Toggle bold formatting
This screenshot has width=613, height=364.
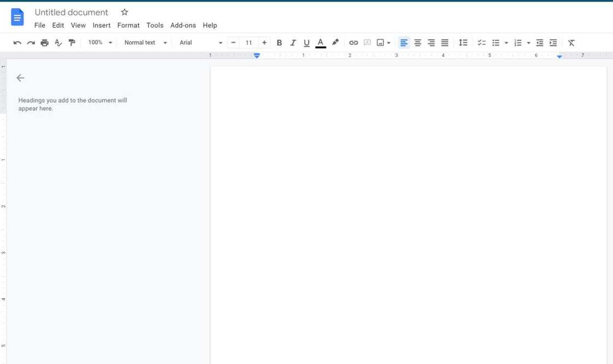coord(279,43)
